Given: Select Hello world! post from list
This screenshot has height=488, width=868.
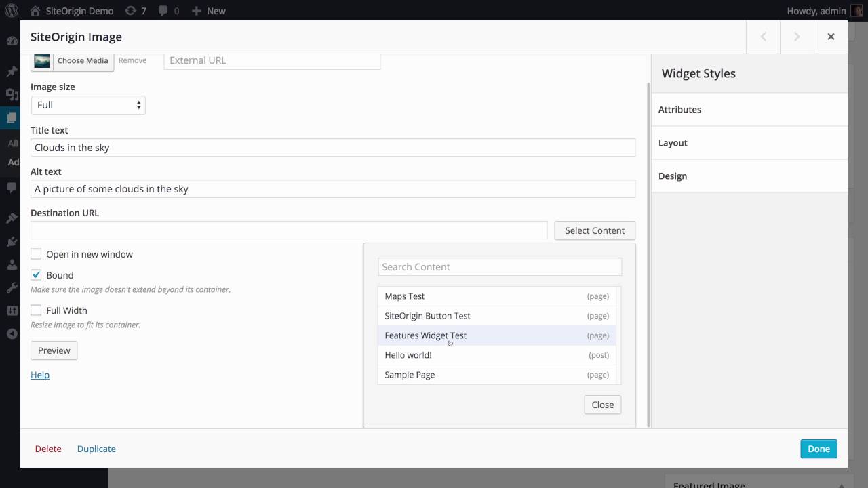Looking at the screenshot, I should pyautogui.click(x=497, y=355).
